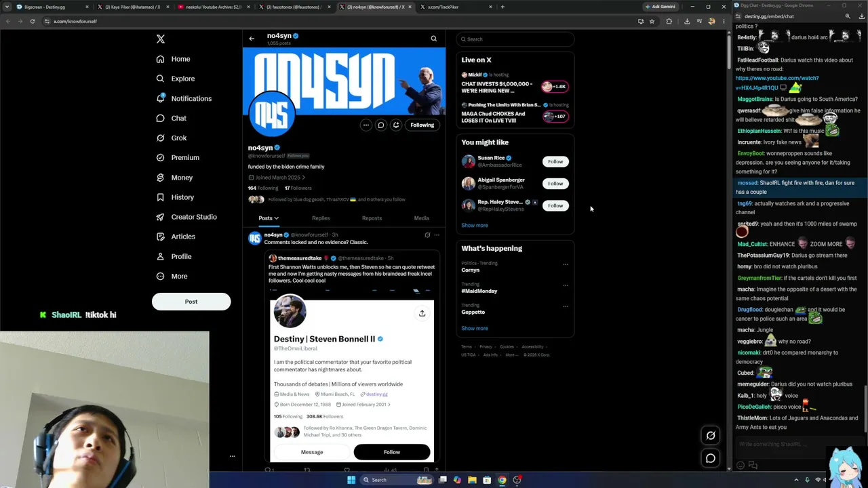Open more options for Geppetto trend
The width and height of the screenshot is (868, 488).
tap(566, 306)
